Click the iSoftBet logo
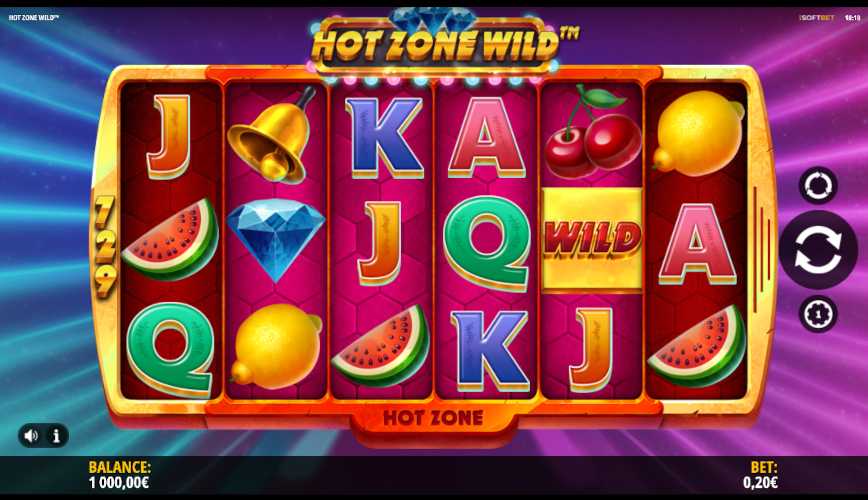This screenshot has height=500, width=868. point(817,18)
